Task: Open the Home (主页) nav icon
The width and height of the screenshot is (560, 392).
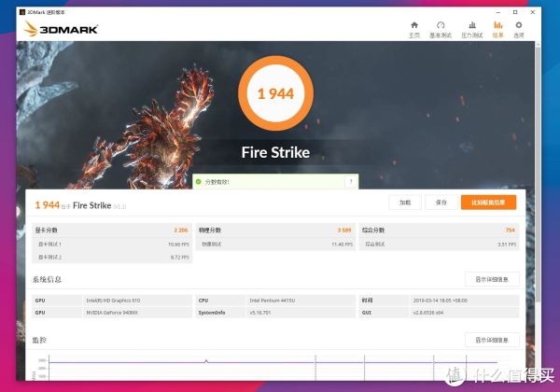Action: [414, 28]
